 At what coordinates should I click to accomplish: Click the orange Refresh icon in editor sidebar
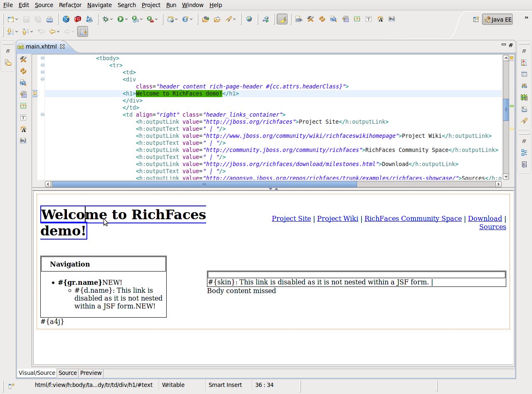coord(23,71)
